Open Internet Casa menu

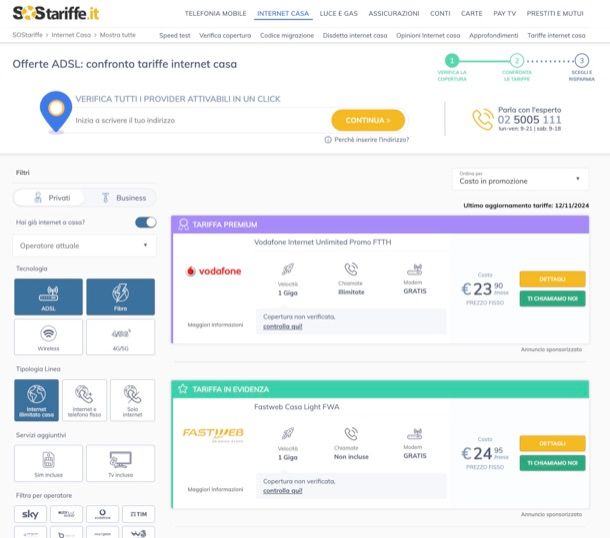point(283,14)
